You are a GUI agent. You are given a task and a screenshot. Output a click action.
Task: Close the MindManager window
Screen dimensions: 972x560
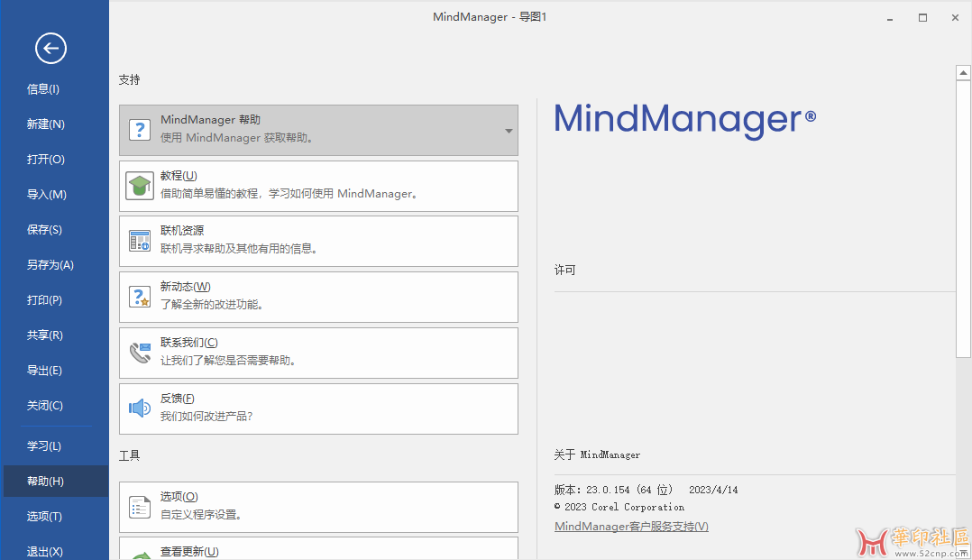pyautogui.click(x=955, y=18)
